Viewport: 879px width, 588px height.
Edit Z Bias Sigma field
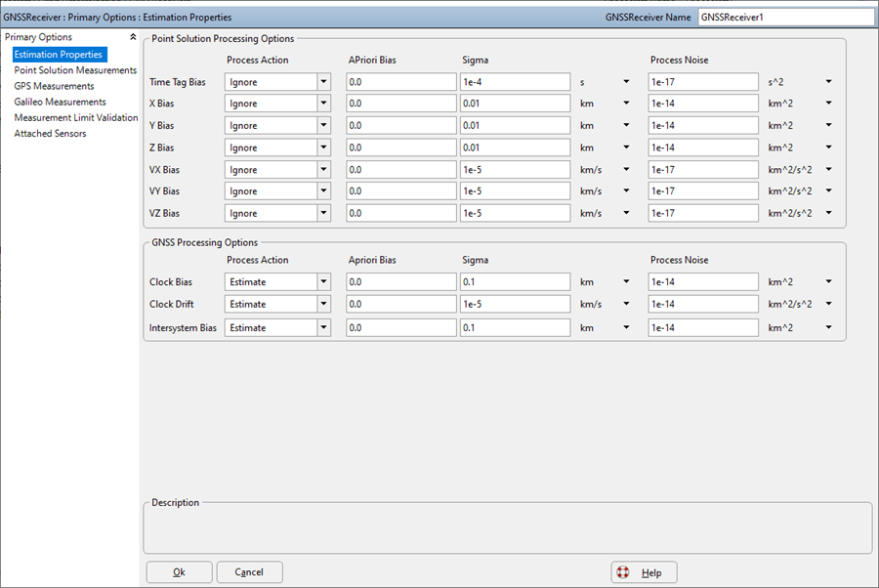tap(515, 147)
